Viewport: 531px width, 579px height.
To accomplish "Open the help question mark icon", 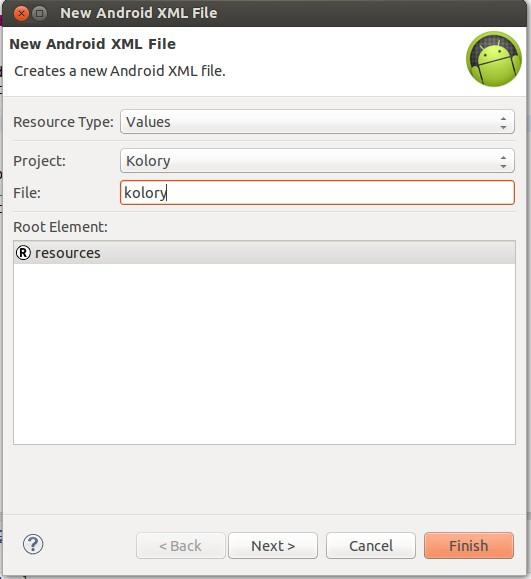I will click(x=33, y=544).
